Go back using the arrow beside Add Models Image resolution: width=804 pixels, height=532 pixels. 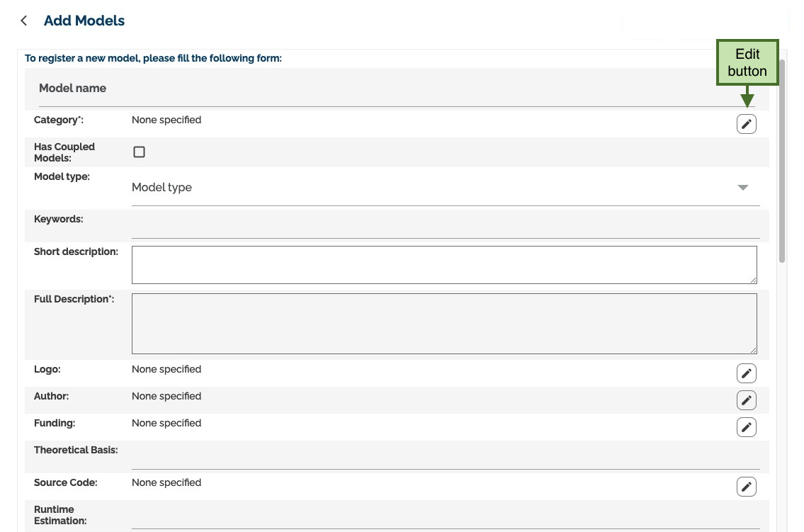tap(23, 21)
